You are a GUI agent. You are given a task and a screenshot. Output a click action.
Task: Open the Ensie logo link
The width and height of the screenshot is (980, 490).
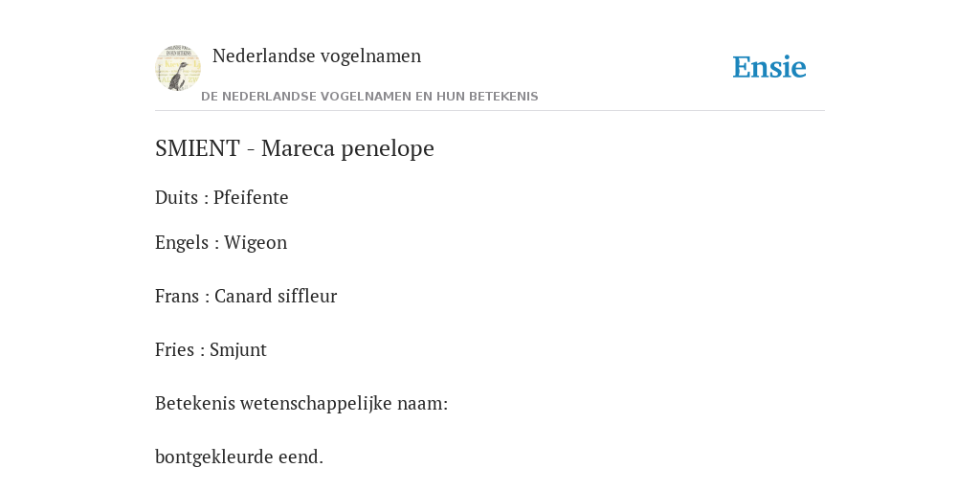[769, 67]
